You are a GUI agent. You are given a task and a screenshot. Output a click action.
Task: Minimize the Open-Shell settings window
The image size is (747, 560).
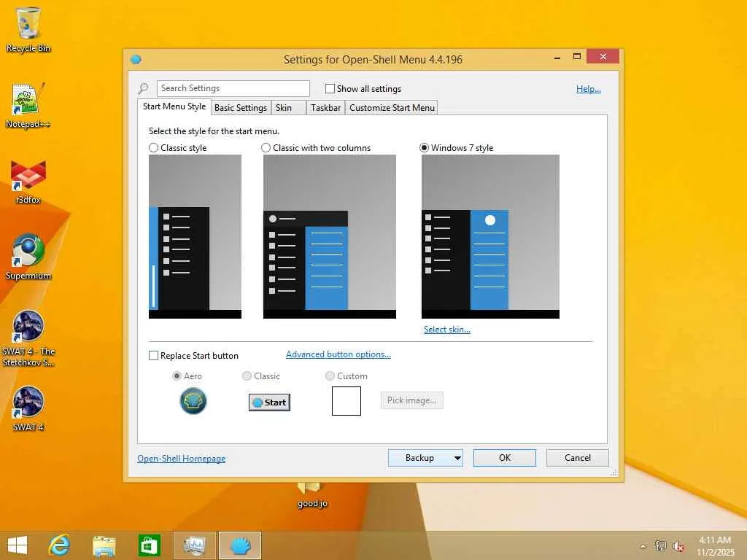coord(557,57)
